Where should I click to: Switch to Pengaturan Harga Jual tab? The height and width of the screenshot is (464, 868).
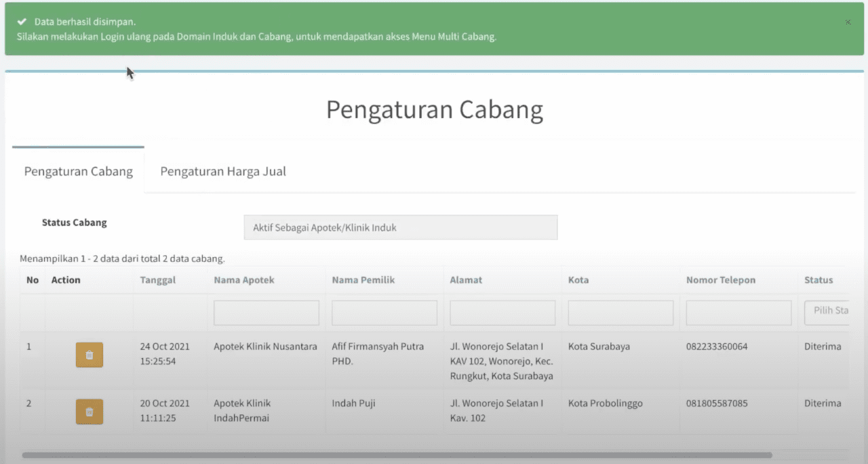pyautogui.click(x=223, y=171)
